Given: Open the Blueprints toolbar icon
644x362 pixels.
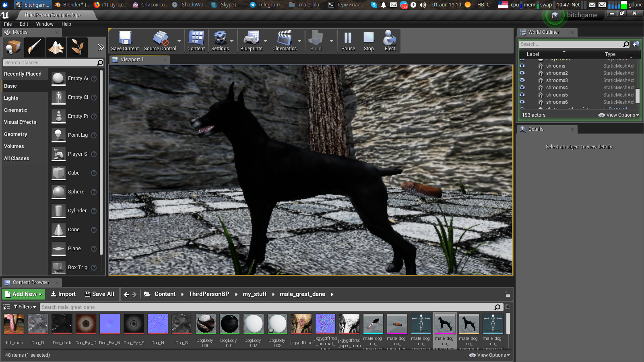Looking at the screenshot, I should (x=251, y=41).
